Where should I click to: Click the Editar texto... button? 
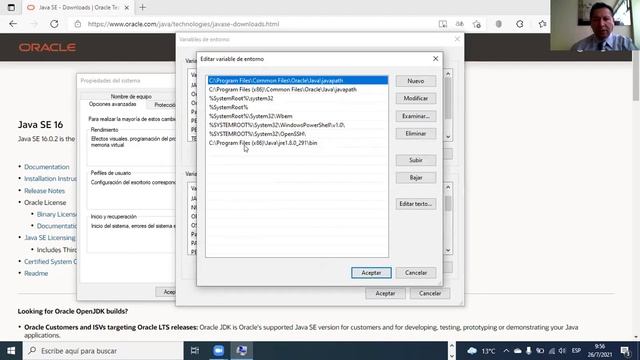(x=416, y=204)
